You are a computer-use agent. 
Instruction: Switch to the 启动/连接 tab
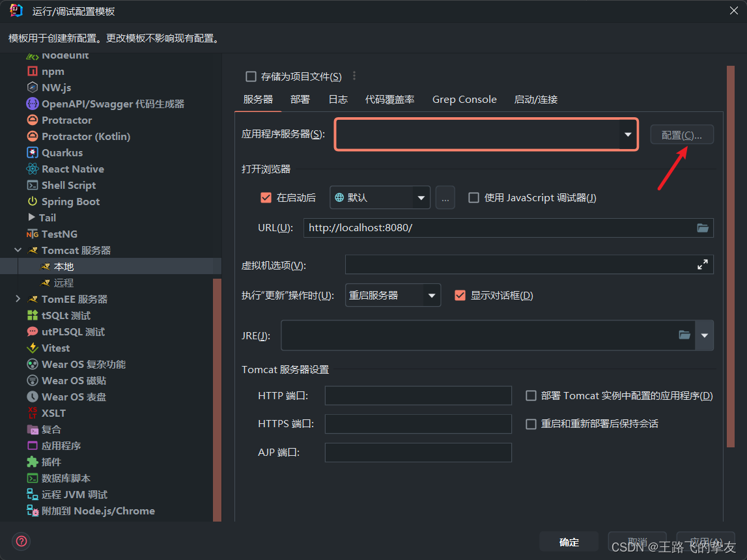[536, 100]
